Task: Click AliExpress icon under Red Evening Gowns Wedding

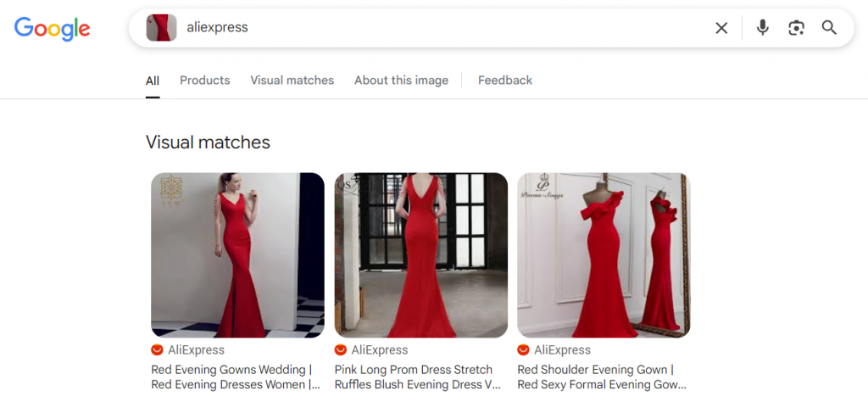Action: (157, 350)
